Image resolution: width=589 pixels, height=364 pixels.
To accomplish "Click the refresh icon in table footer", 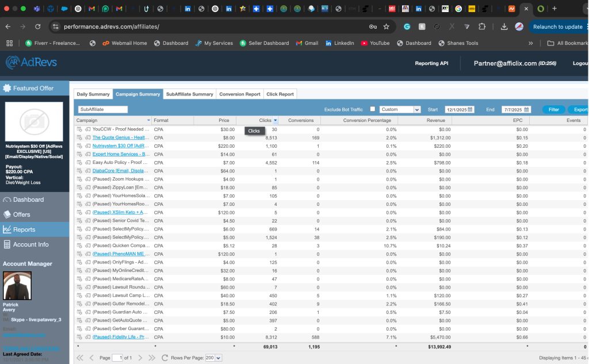I will point(165,358).
